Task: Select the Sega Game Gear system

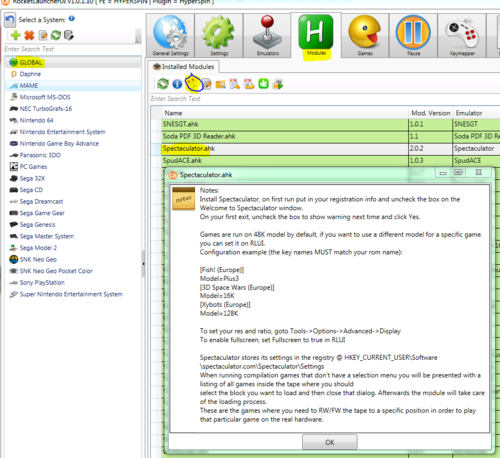Action: tap(73, 213)
